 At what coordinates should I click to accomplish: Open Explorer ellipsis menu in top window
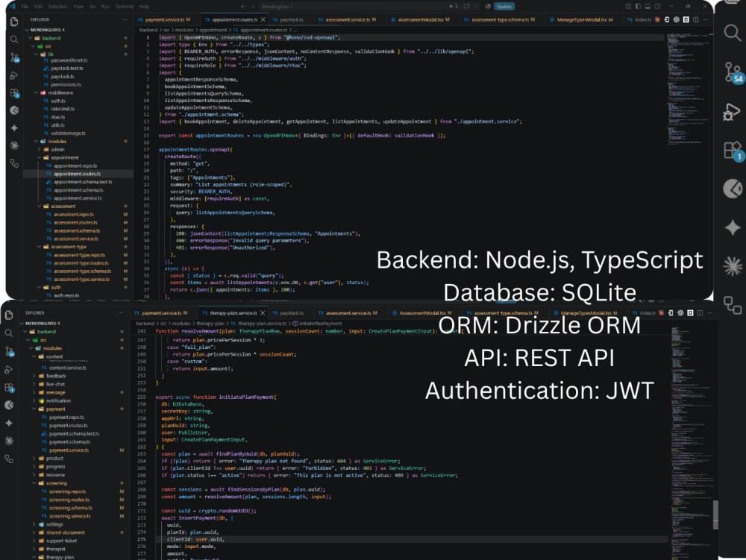coord(125,19)
